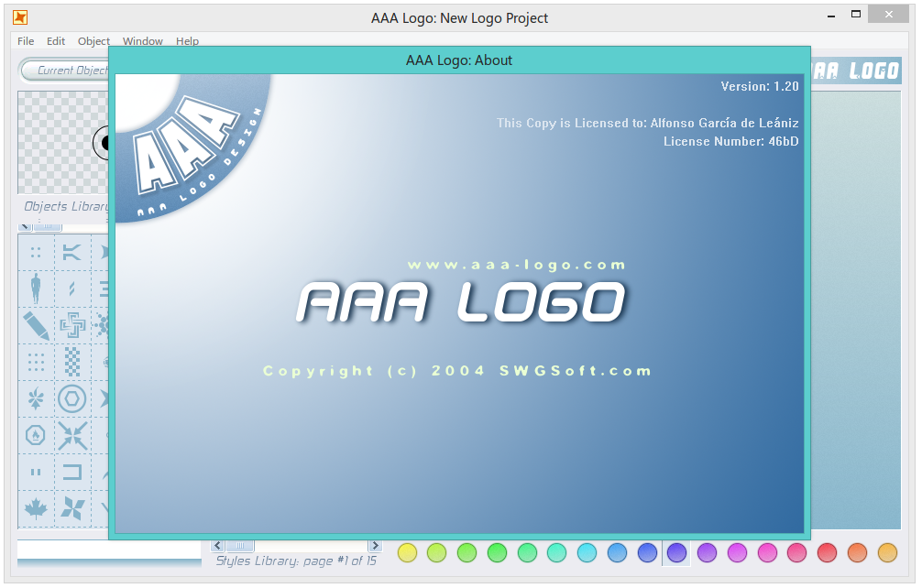Choose the pinwheel swirl shape

coord(71,509)
